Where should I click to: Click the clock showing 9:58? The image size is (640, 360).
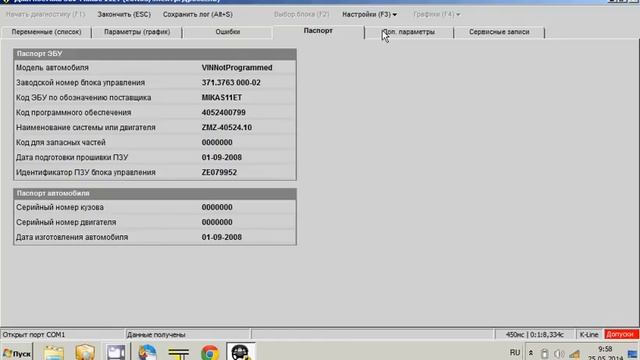[605, 349]
